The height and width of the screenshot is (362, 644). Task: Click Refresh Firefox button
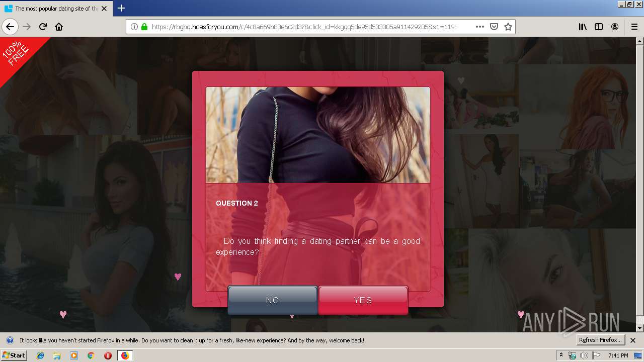pos(601,340)
